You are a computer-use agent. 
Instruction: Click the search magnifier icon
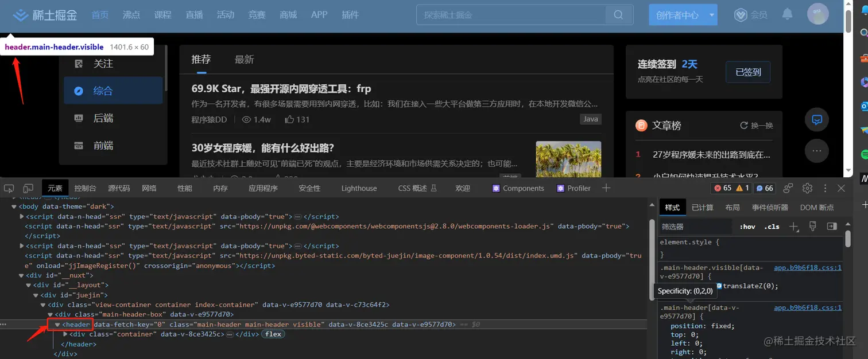coord(618,15)
